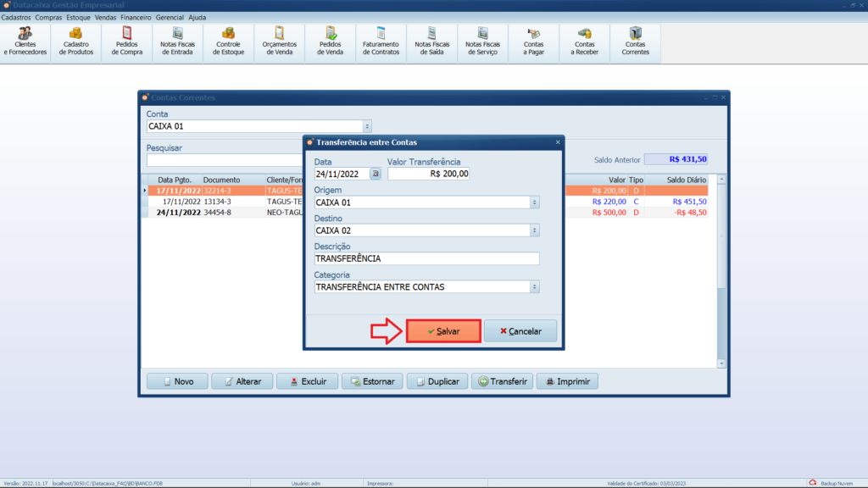This screenshot has width=868, height=488.
Task: Expand the Origem dropdown
Action: pos(534,202)
